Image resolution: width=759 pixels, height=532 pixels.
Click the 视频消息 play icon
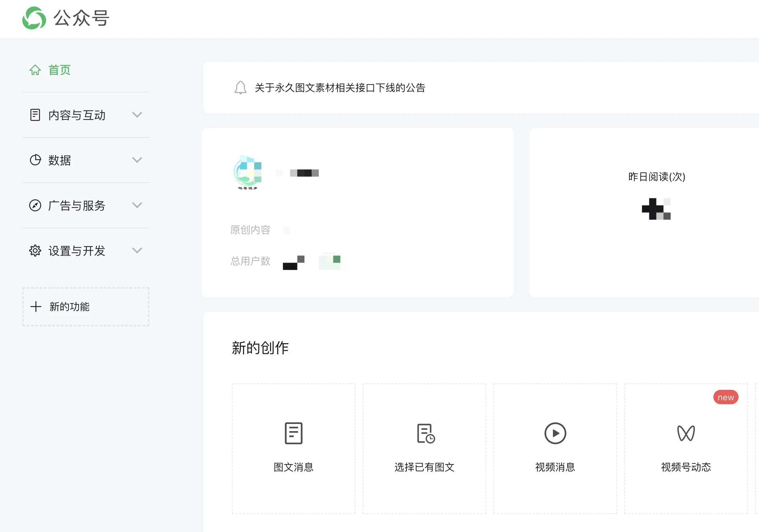pyautogui.click(x=555, y=433)
